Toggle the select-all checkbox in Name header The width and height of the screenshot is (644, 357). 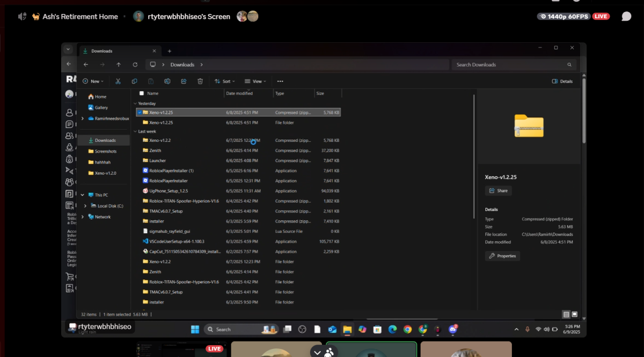pyautogui.click(x=142, y=93)
